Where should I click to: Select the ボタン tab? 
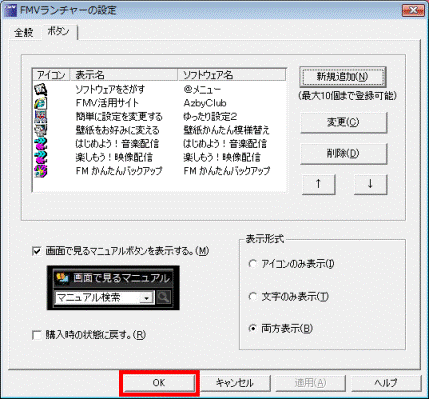tap(59, 32)
